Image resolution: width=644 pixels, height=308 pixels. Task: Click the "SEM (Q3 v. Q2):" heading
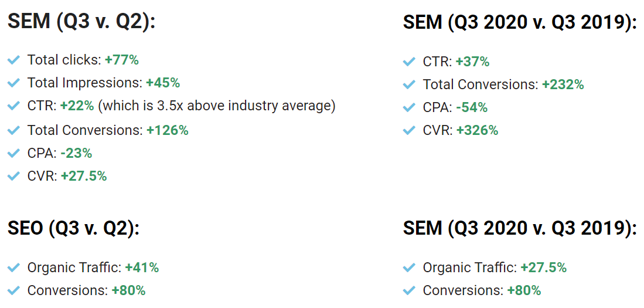[x=81, y=22]
